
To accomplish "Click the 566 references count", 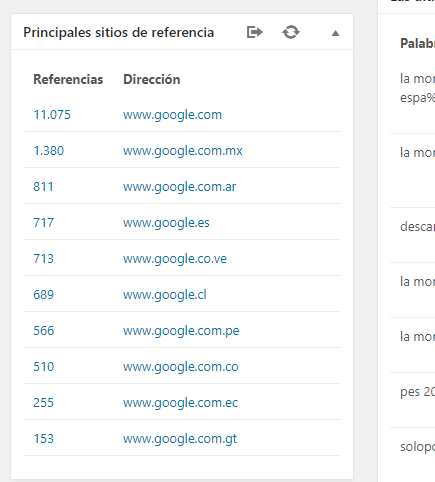I will (x=44, y=331).
